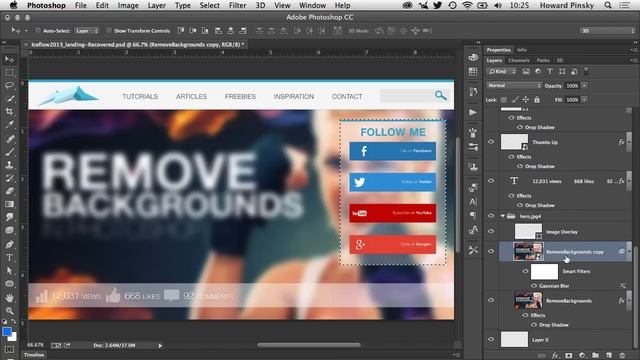The image size is (640, 360).
Task: Open the Fill slider arrow
Action: (584, 100)
